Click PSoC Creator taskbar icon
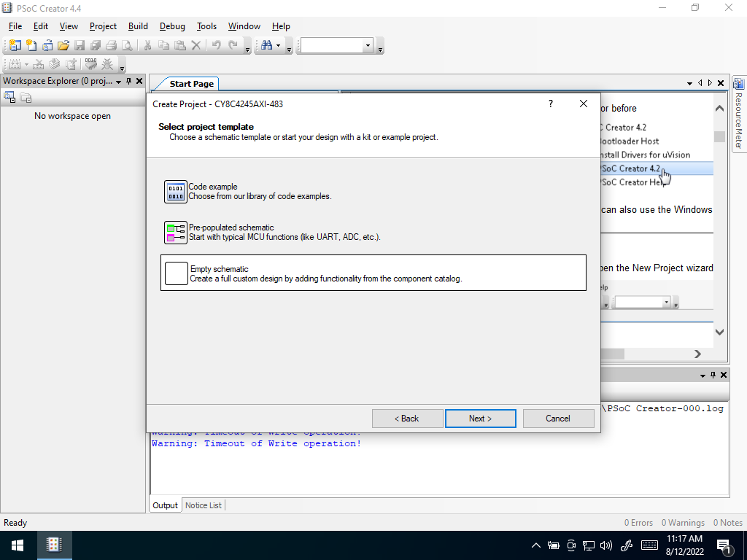 click(54, 545)
